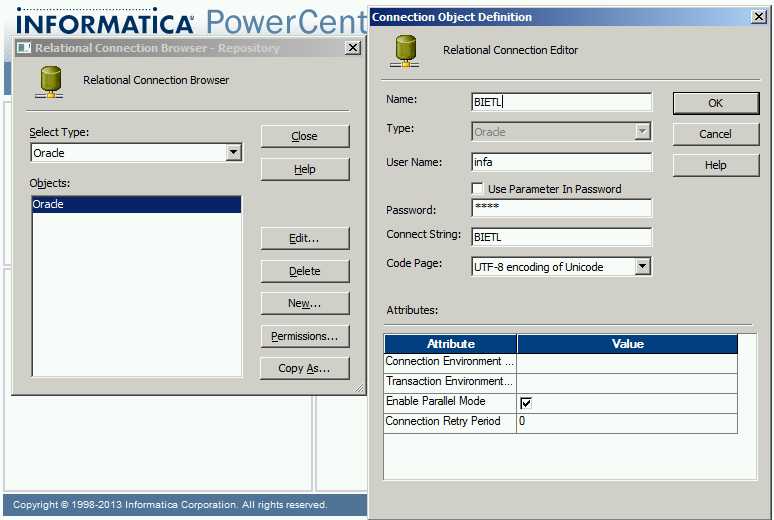This screenshot has height=520, width=774.
Task: Click the Connect String field
Action: pos(561,237)
